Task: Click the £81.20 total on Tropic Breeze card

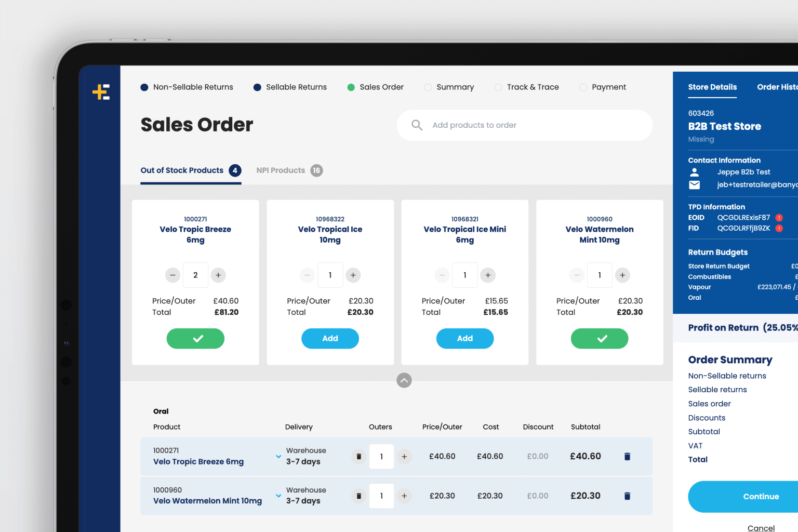Action: coord(227,312)
